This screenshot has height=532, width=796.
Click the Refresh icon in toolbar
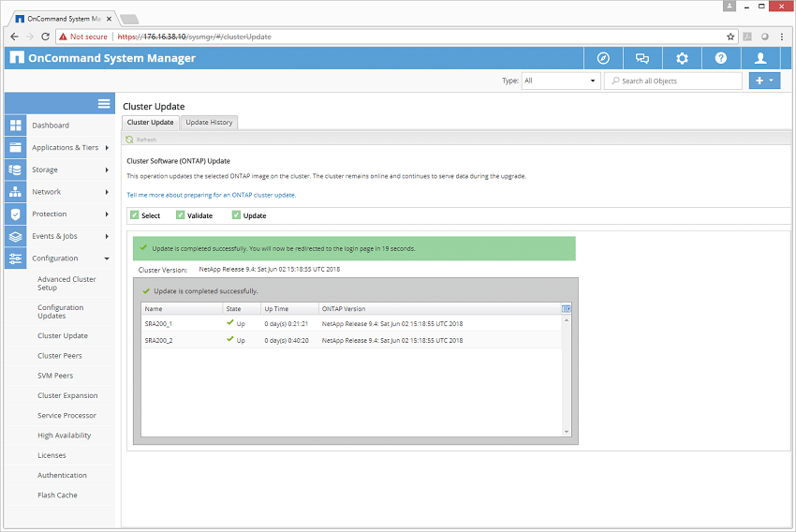[129, 140]
